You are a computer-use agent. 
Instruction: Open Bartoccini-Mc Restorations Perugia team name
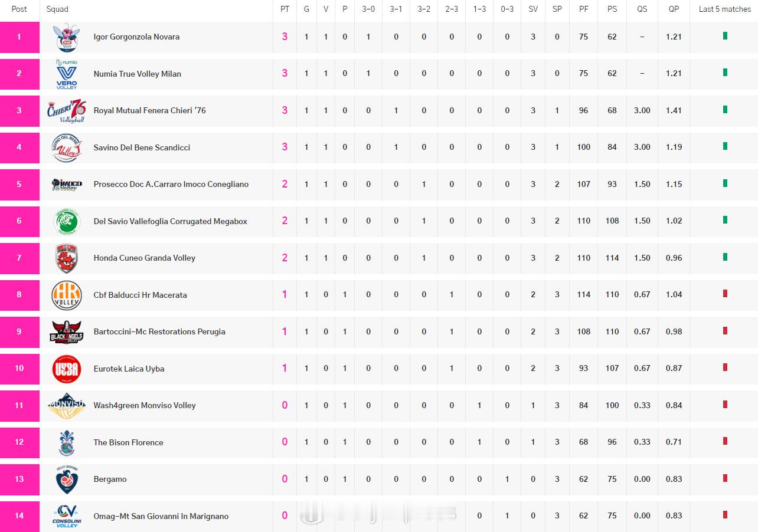click(x=159, y=331)
